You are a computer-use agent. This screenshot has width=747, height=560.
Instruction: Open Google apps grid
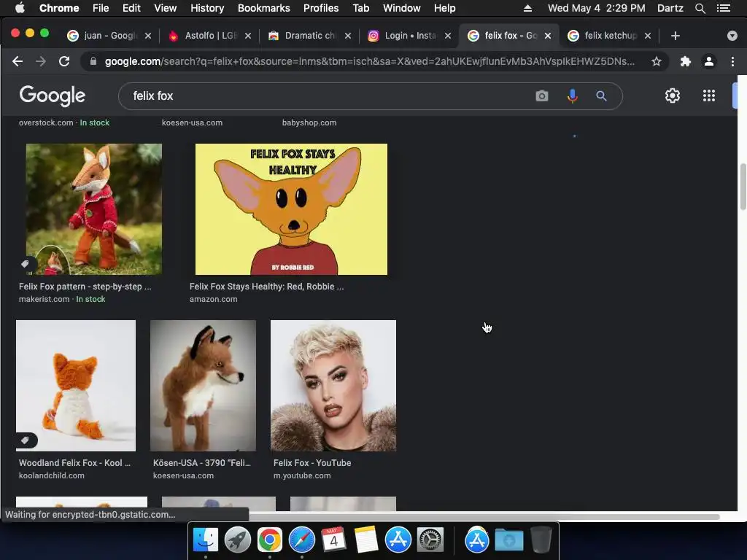pyautogui.click(x=709, y=96)
